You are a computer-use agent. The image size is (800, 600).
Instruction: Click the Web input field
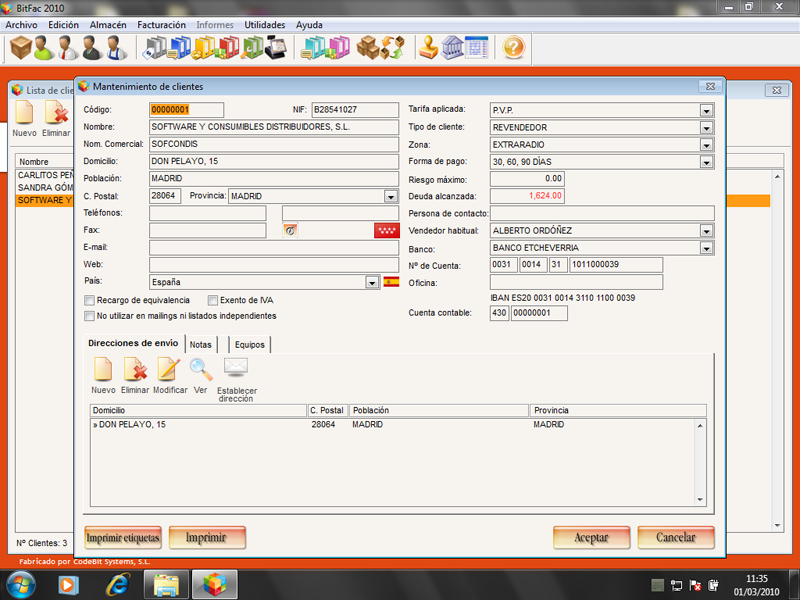tap(274, 265)
